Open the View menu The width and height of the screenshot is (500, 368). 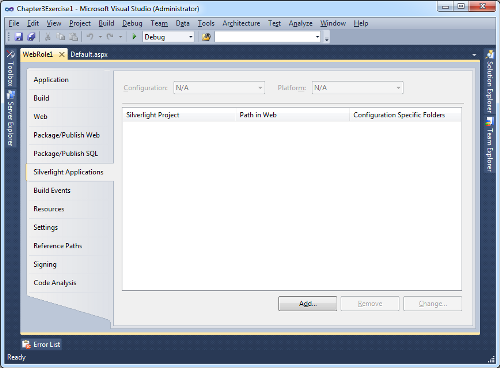click(54, 23)
